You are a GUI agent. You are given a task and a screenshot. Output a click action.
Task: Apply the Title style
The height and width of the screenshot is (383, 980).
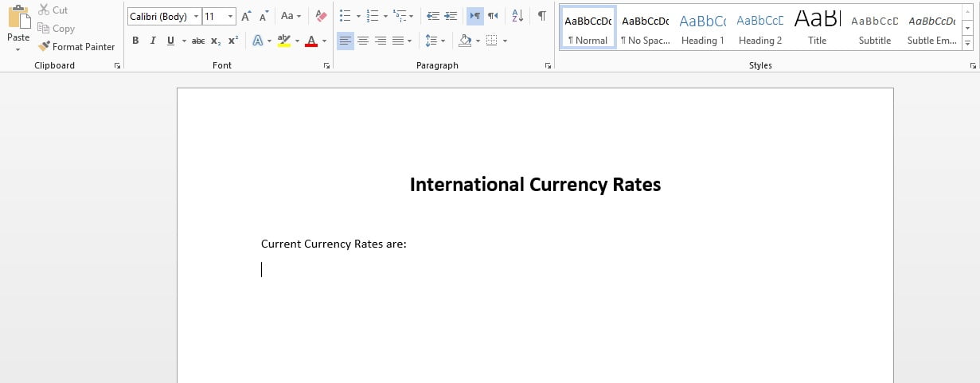click(x=817, y=28)
